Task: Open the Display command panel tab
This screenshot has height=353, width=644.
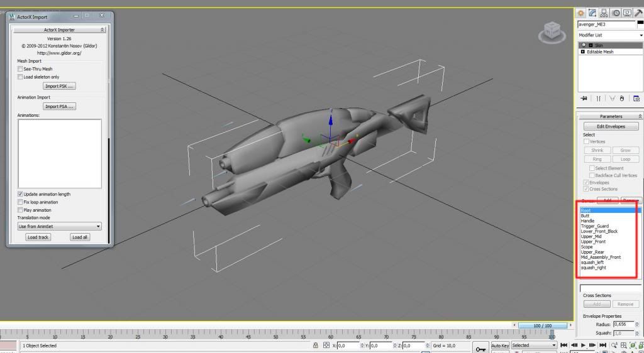Action: 627,13
